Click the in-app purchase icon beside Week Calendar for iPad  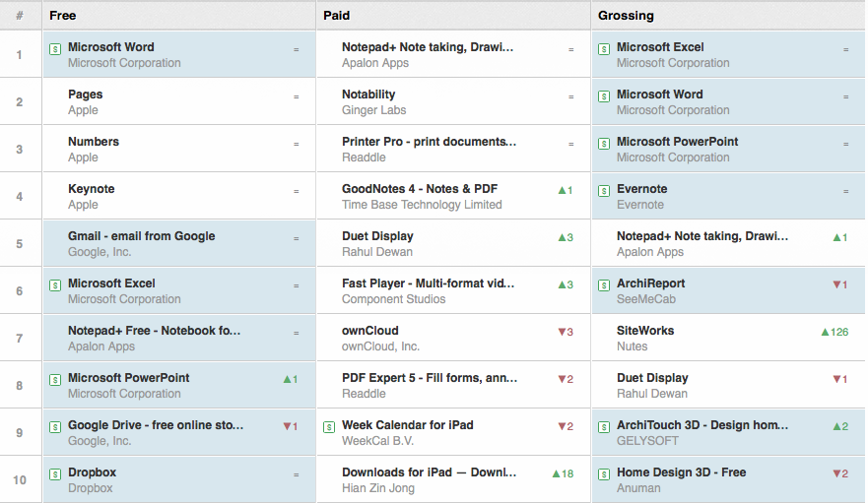pos(329,427)
